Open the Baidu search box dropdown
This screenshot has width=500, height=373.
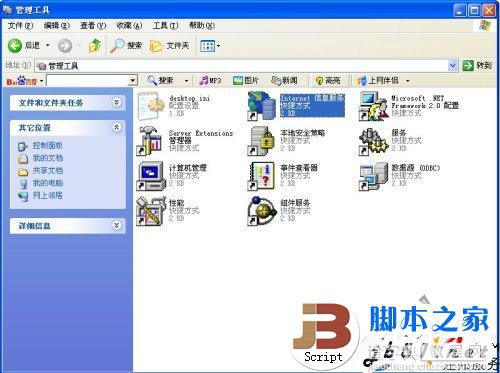pyautogui.click(x=133, y=80)
